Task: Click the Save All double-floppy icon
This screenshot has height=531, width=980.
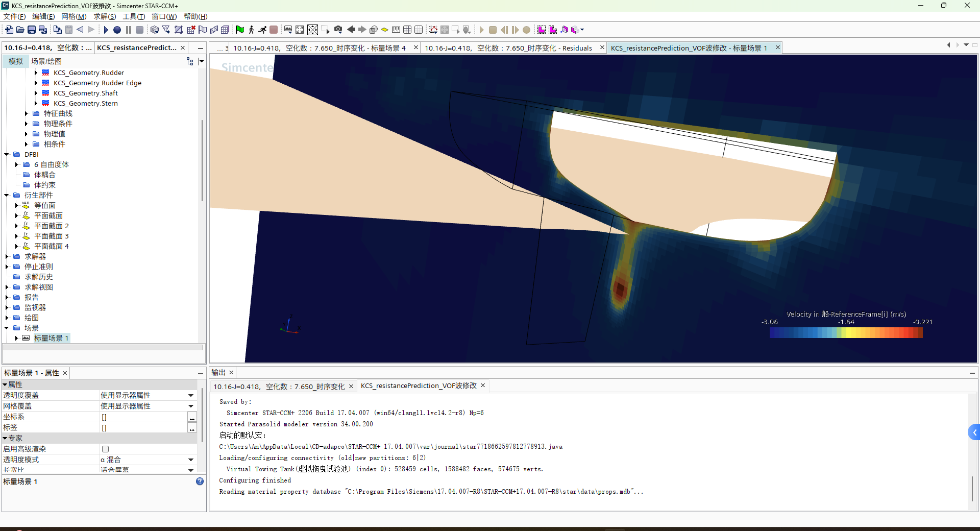Action: 43,30
